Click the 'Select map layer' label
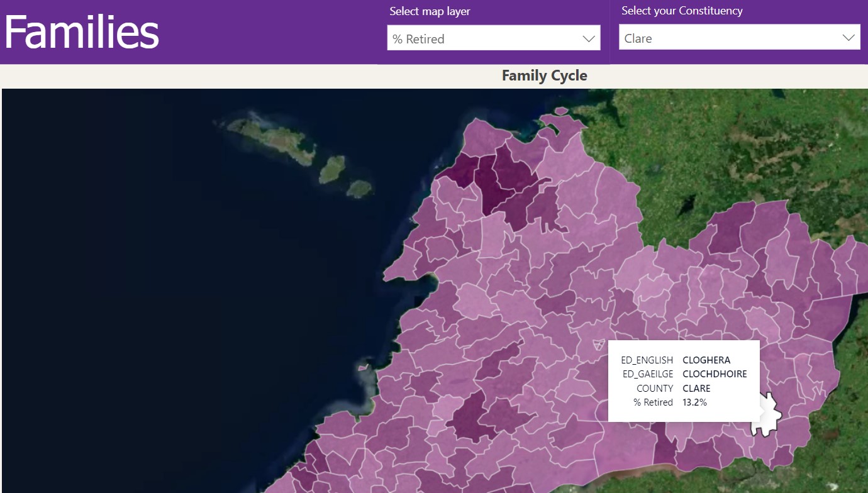Image resolution: width=868 pixels, height=493 pixels. click(430, 11)
